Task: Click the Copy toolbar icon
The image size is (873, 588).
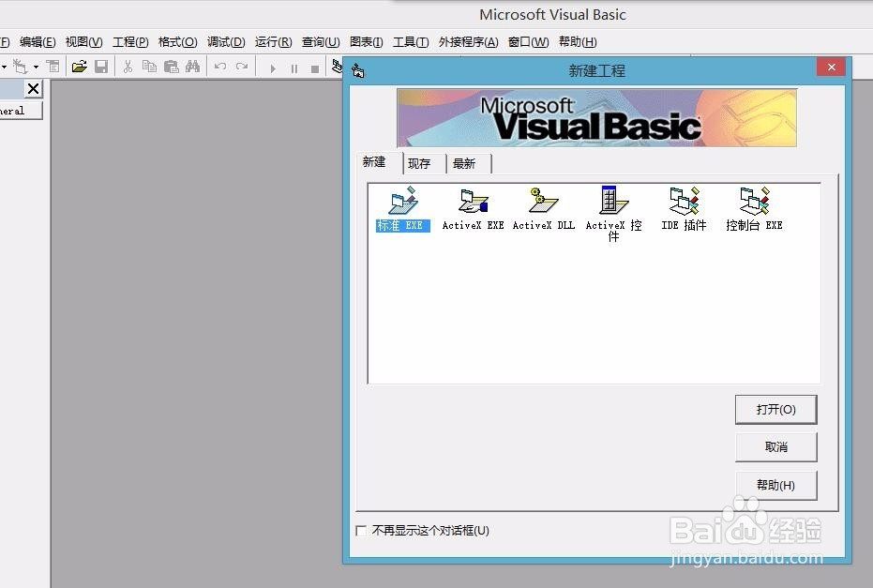Action: pyautogui.click(x=149, y=67)
